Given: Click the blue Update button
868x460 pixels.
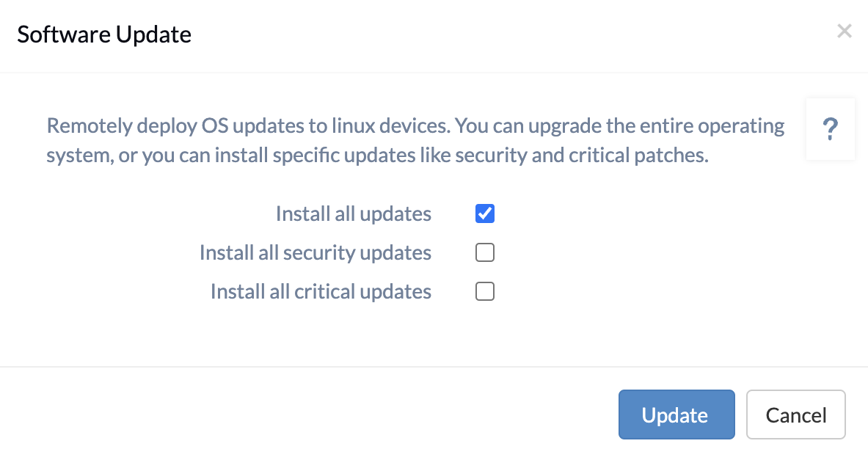Looking at the screenshot, I should click(x=676, y=415).
